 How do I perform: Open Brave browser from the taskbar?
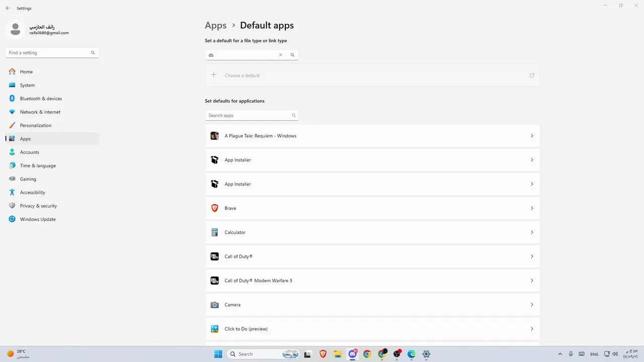point(323,354)
